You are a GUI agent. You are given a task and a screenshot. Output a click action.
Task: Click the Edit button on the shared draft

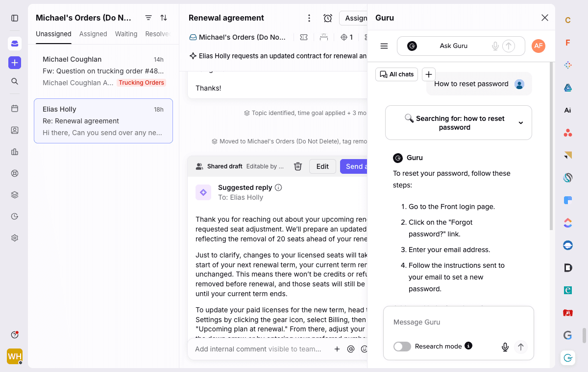322,166
